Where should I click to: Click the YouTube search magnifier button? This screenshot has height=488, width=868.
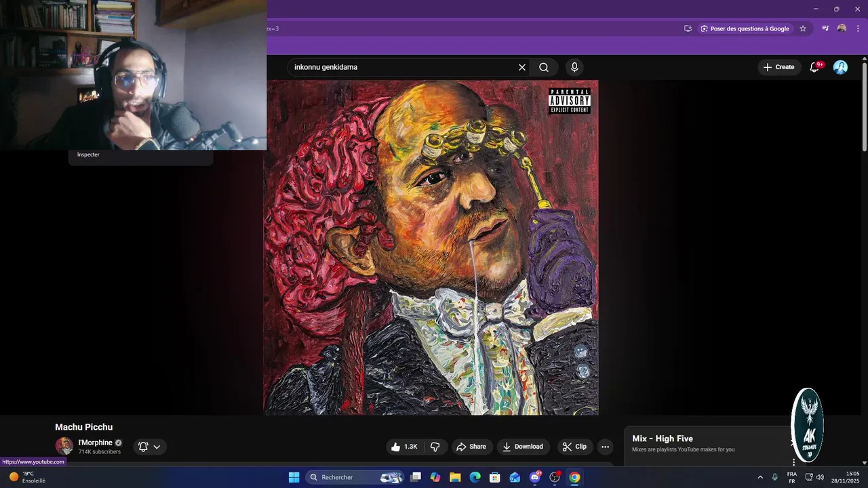click(x=544, y=67)
